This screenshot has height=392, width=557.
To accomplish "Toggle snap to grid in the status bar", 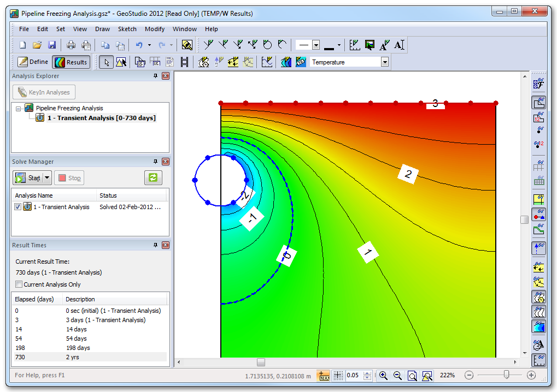I will pos(338,375).
